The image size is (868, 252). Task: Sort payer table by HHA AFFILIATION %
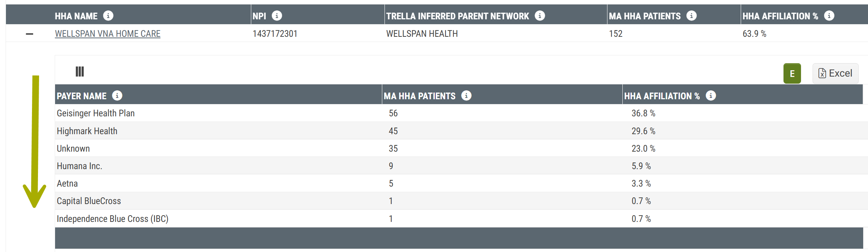click(662, 96)
